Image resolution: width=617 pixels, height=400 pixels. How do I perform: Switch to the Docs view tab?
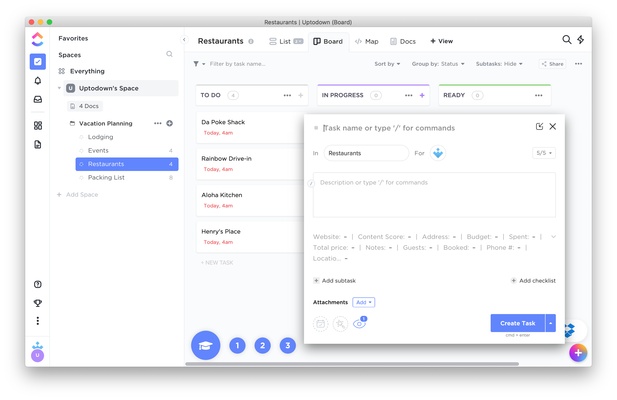(403, 41)
